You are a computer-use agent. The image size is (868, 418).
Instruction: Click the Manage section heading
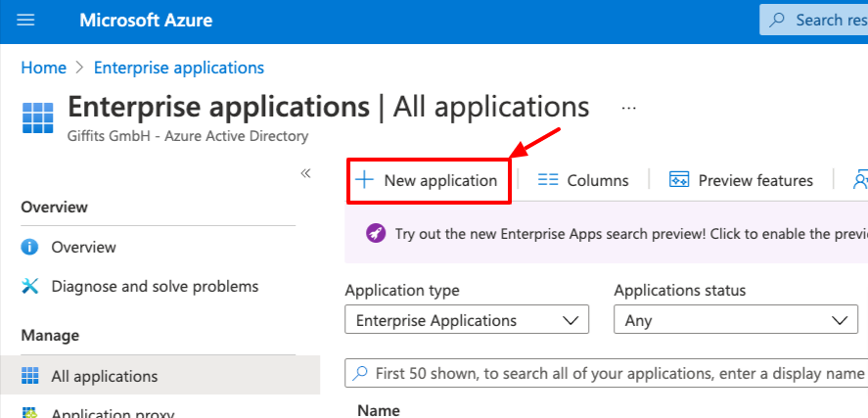click(50, 336)
